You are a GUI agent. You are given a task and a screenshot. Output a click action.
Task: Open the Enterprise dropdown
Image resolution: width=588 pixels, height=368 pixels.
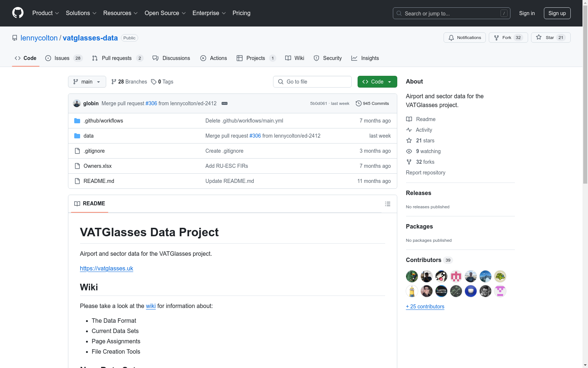pos(209,13)
